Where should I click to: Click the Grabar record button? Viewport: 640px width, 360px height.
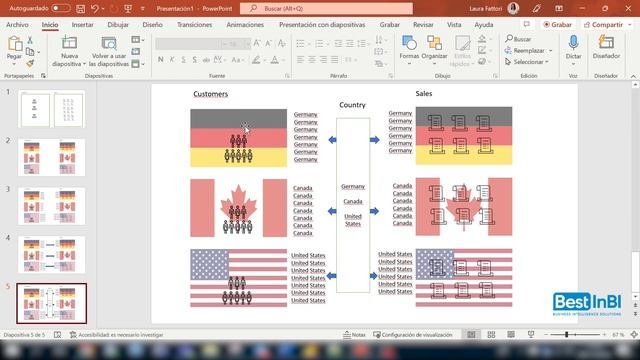tap(558, 25)
